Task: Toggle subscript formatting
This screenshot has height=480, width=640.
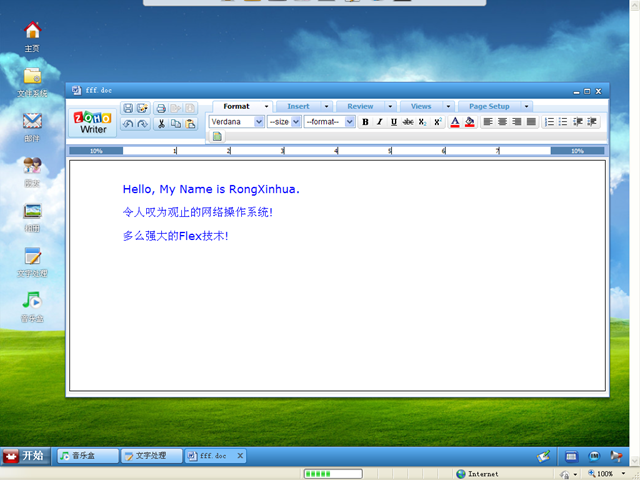Action: click(422, 122)
